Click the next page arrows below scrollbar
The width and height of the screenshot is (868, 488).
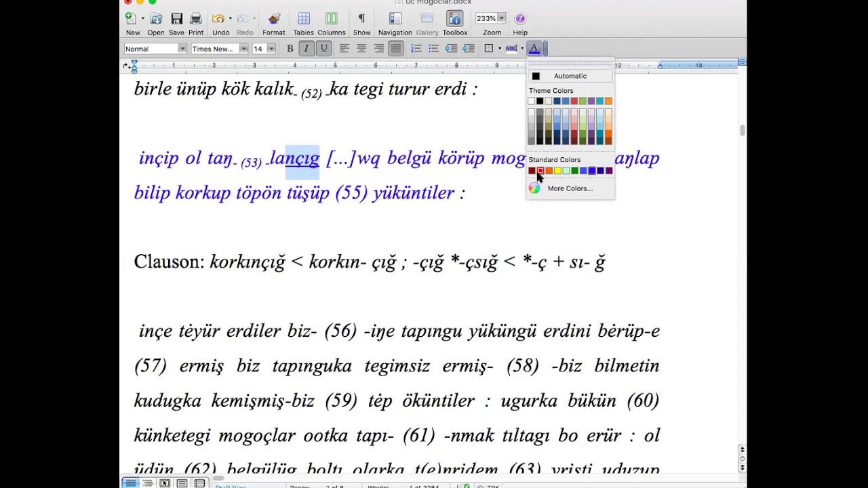pyautogui.click(x=743, y=468)
